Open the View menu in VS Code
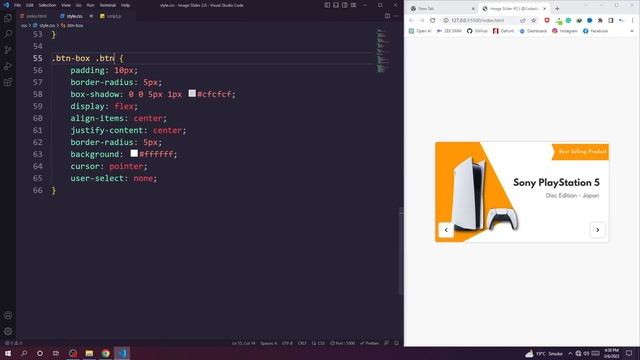 pyautogui.click(x=66, y=5)
